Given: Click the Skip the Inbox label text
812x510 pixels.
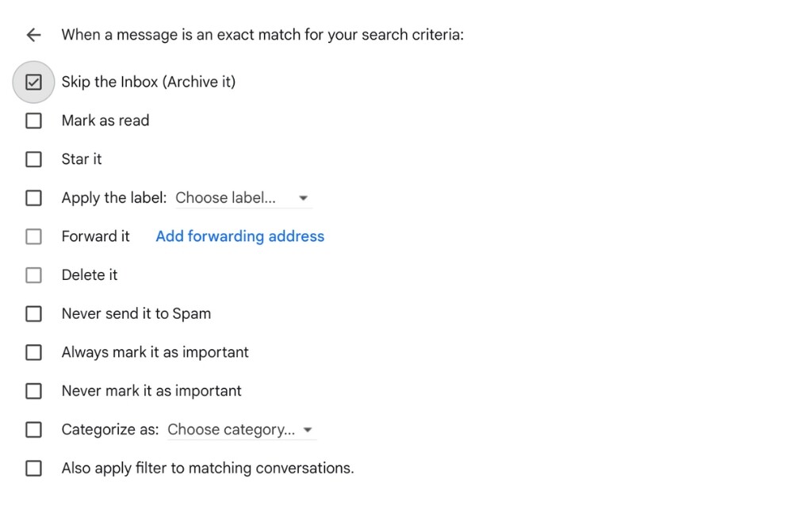Looking at the screenshot, I should click(148, 82).
